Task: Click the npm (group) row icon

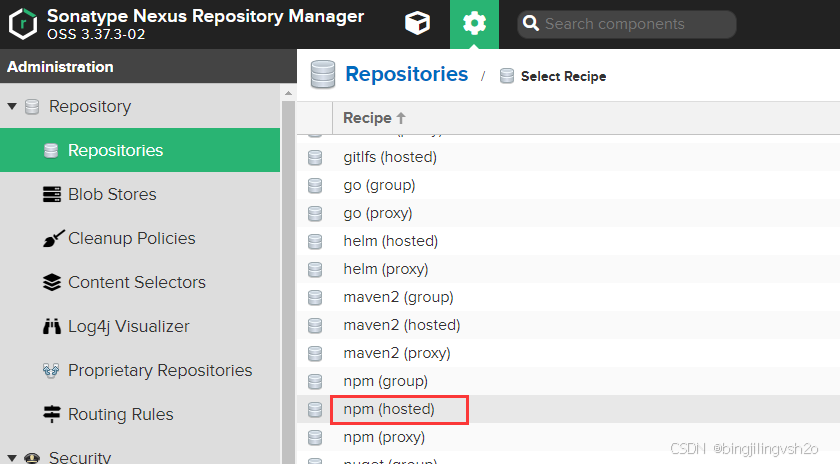Action: (x=315, y=381)
